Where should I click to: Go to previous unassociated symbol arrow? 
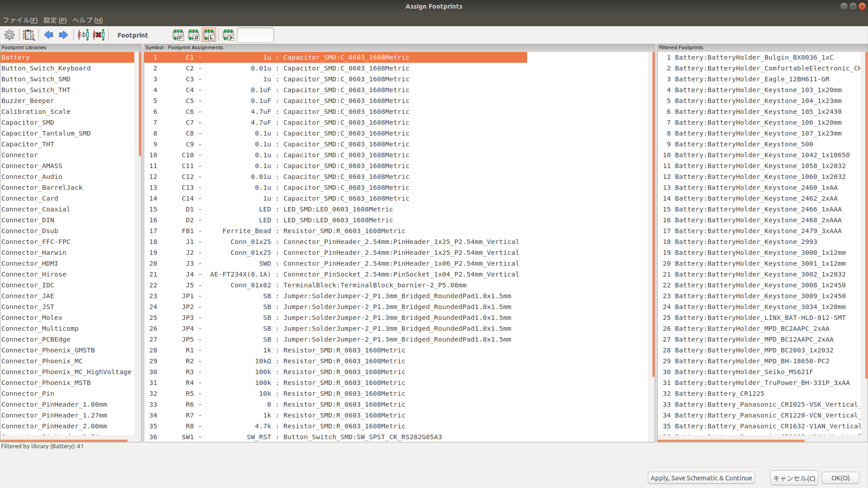tap(48, 35)
